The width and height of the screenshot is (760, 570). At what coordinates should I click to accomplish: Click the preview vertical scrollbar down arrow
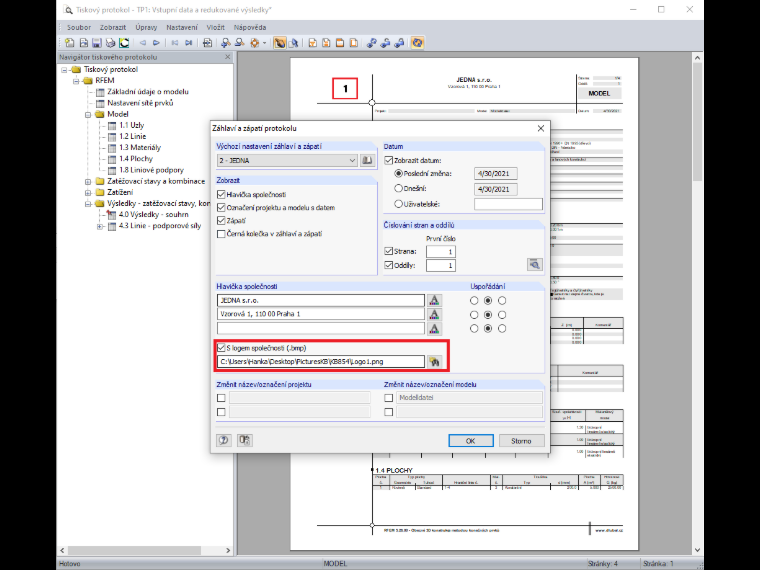point(697,550)
